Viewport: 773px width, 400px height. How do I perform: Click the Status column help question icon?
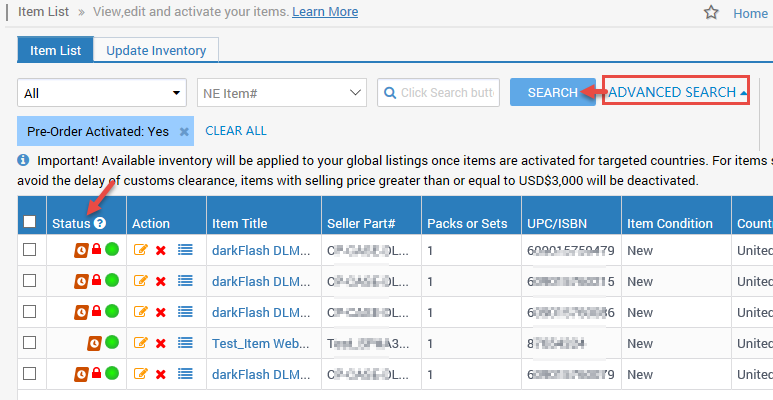click(x=100, y=223)
